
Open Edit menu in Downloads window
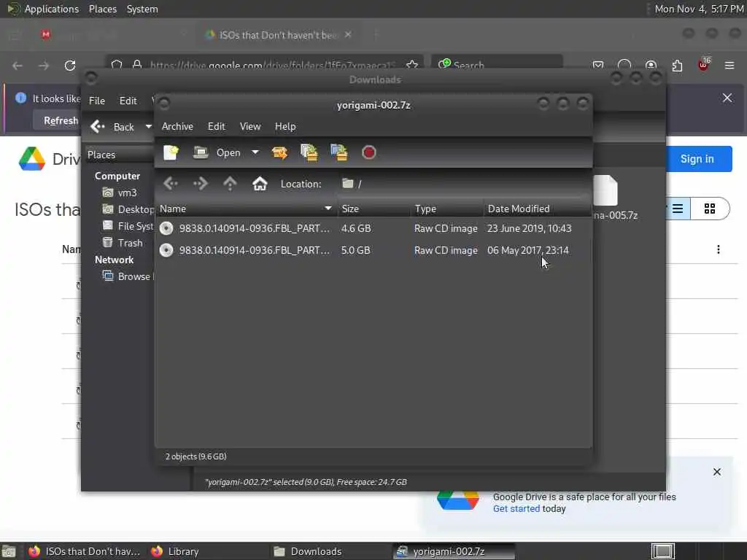128,101
